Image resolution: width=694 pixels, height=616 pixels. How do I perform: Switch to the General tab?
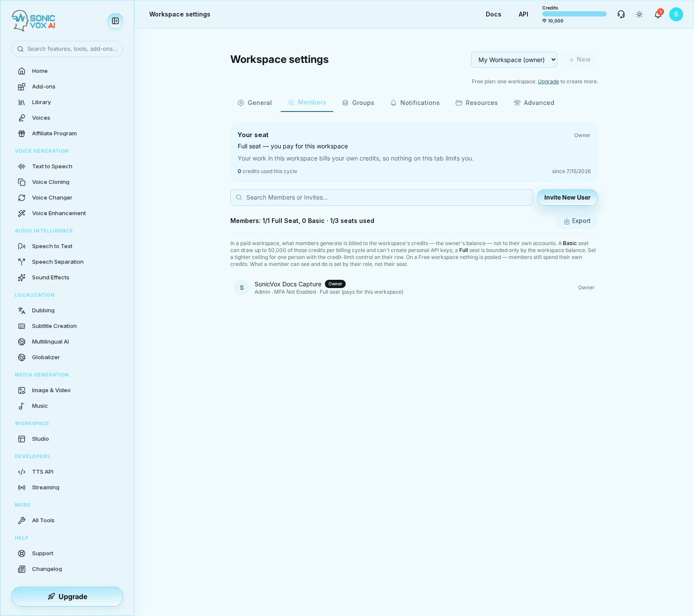tap(255, 103)
